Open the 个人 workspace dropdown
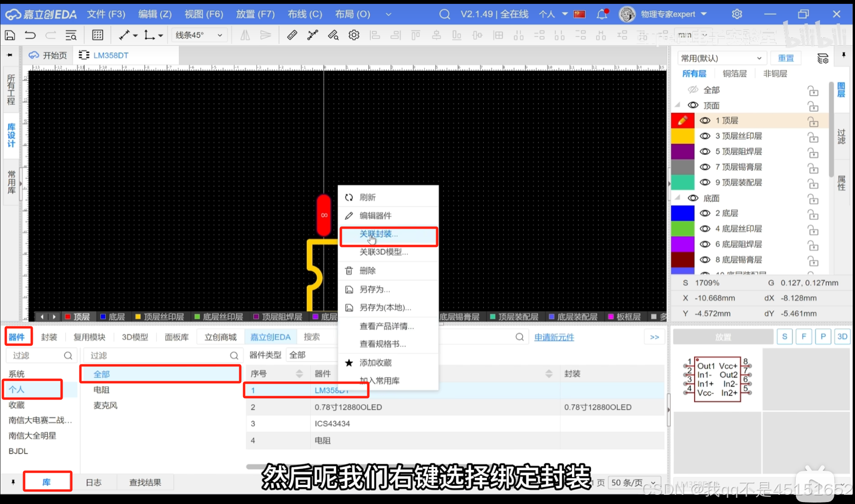The height and width of the screenshot is (504, 855). coord(552,14)
